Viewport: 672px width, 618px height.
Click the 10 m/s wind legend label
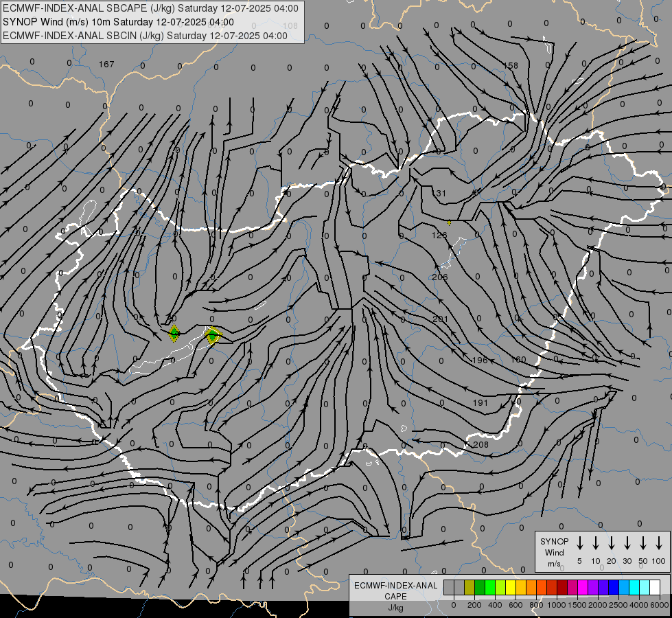pyautogui.click(x=596, y=561)
